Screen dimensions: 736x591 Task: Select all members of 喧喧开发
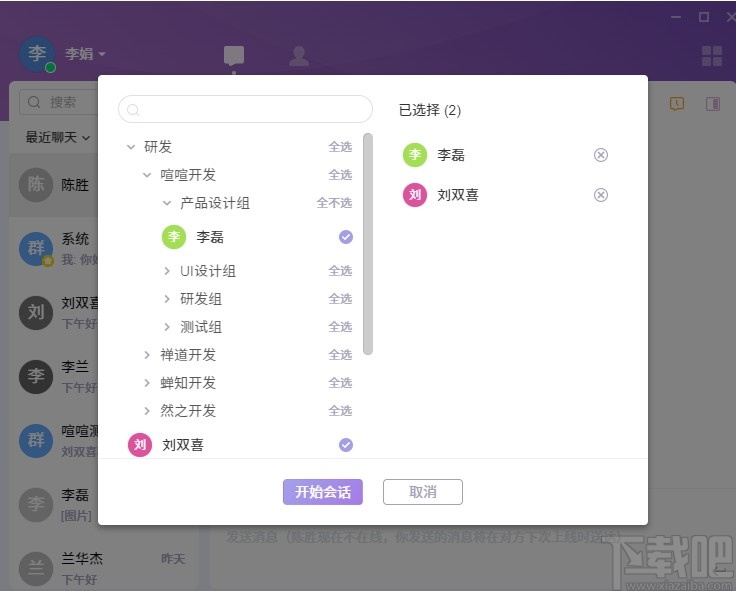340,175
